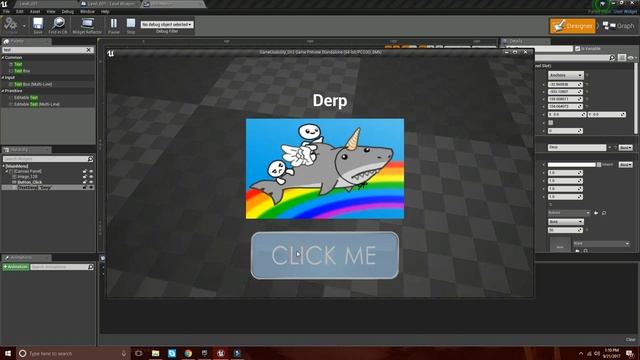Open Chrome from the Windows taskbar
640x360 pixels.
tap(188, 353)
